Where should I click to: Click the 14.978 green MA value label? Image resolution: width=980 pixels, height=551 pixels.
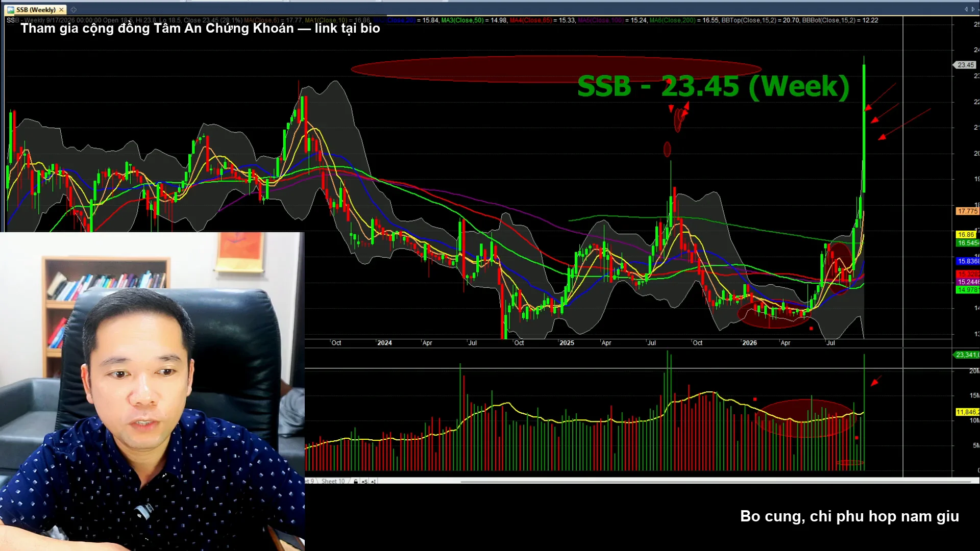[x=968, y=290]
